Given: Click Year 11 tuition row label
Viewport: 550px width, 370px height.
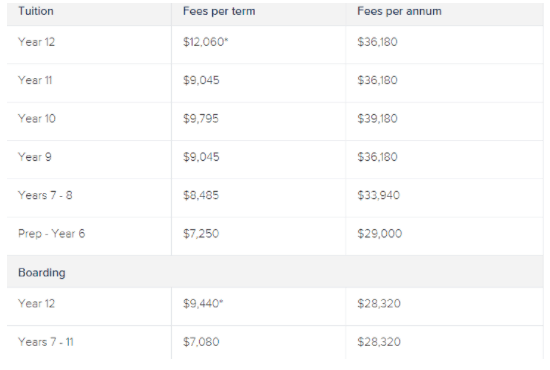Looking at the screenshot, I should 35,80.
